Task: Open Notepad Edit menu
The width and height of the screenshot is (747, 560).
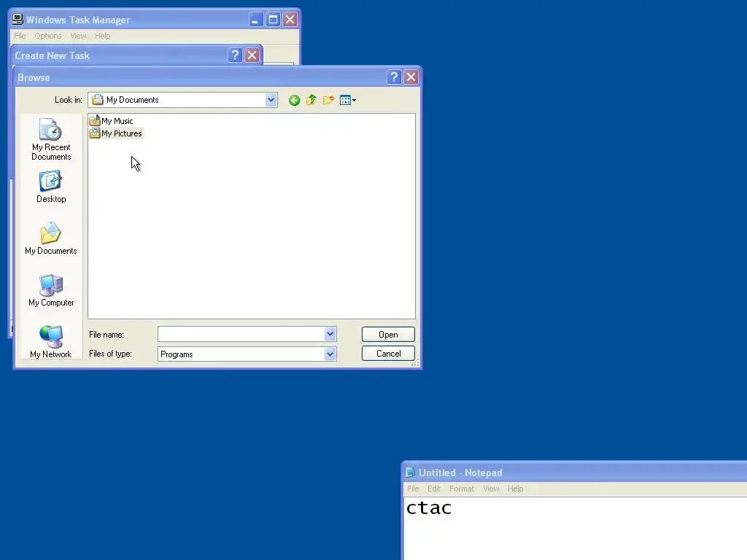Action: pos(434,489)
